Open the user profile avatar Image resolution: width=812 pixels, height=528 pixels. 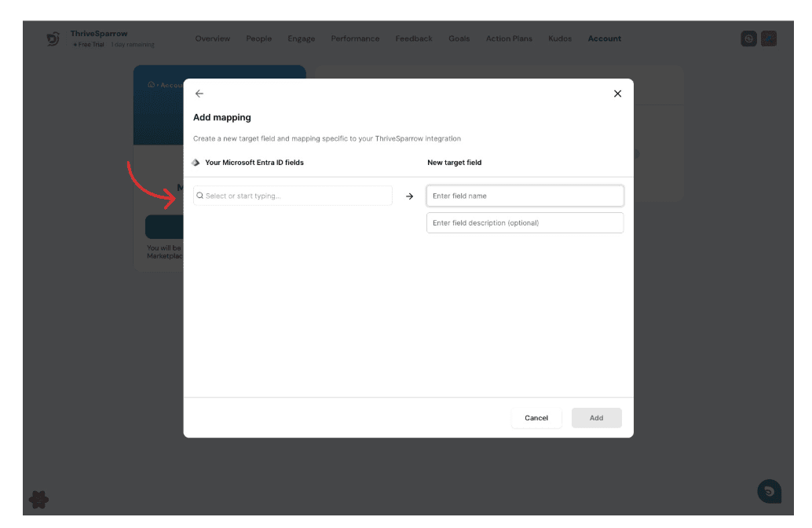pyautogui.click(x=769, y=38)
